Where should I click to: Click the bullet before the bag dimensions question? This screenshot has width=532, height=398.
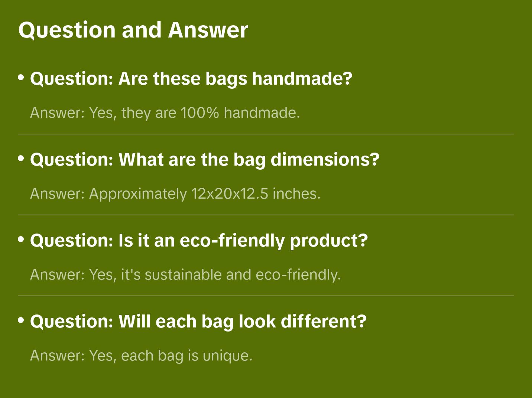click(x=21, y=158)
